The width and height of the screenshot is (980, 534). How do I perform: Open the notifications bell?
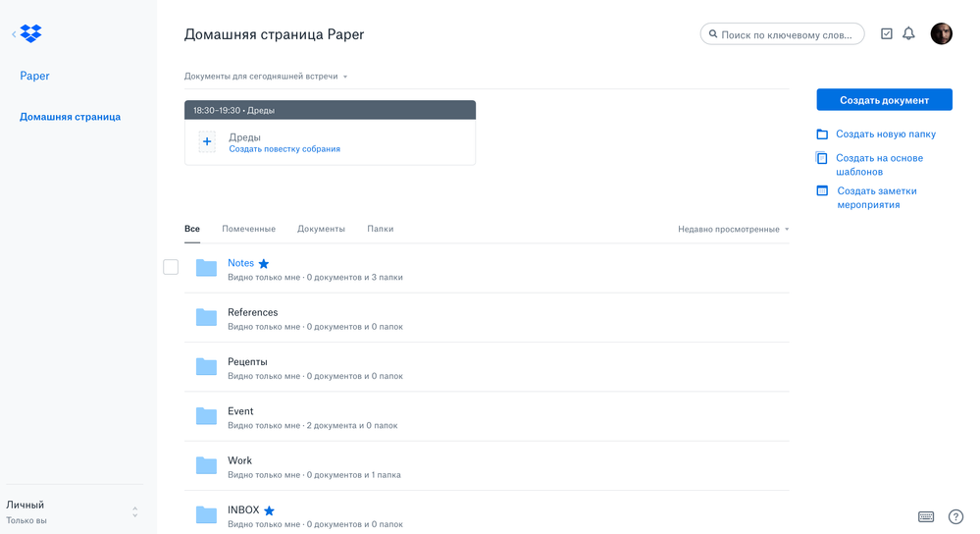point(908,33)
